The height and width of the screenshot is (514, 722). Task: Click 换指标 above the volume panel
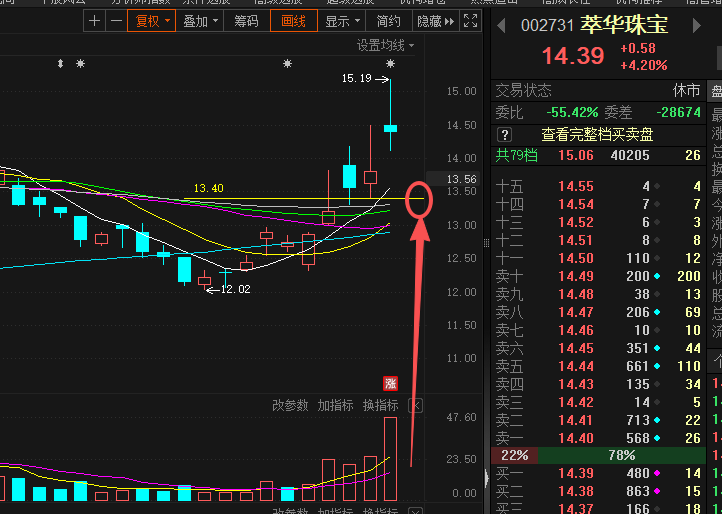pyautogui.click(x=380, y=405)
